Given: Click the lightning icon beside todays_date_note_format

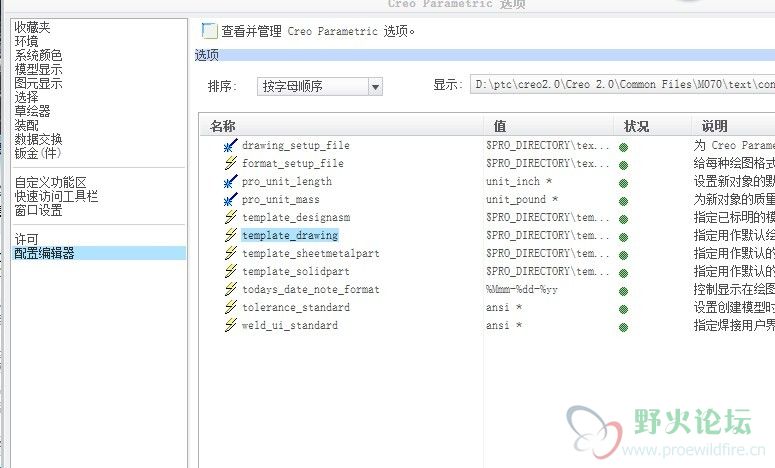Looking at the screenshot, I should (231, 289).
